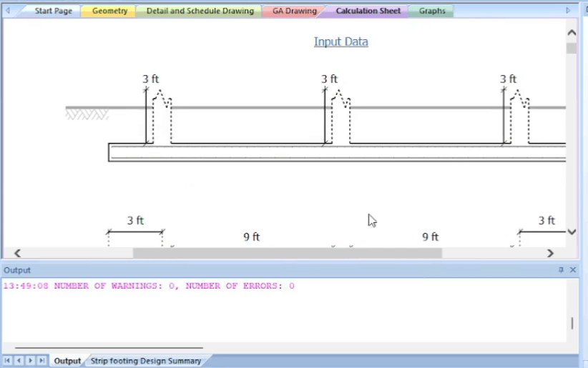The width and height of the screenshot is (588, 368).
Task: Click the horizontal scrollbar right arrow
Action: coord(550,253)
